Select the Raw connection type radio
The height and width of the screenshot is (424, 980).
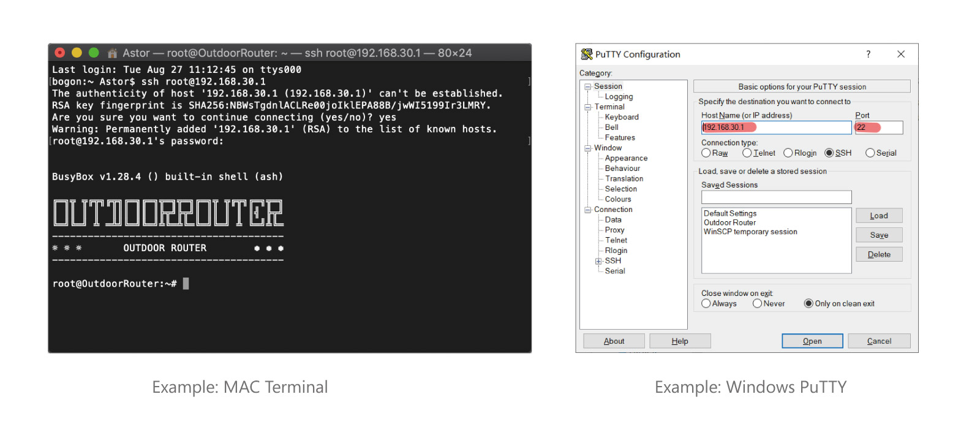(706, 153)
